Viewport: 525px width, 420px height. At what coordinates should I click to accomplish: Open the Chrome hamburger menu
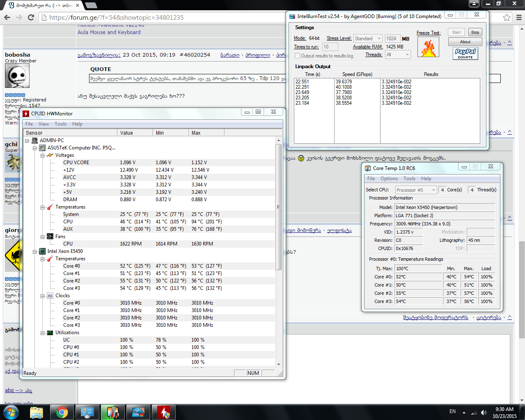point(519,17)
